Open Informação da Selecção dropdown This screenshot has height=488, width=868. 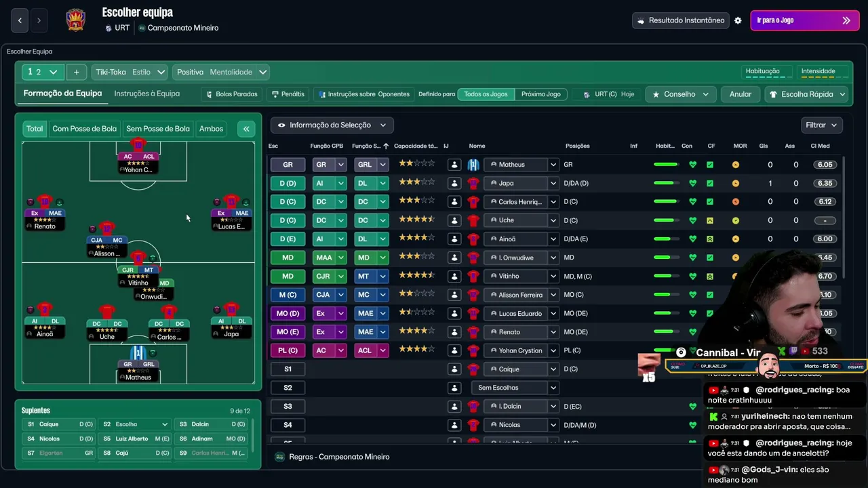[332, 125]
